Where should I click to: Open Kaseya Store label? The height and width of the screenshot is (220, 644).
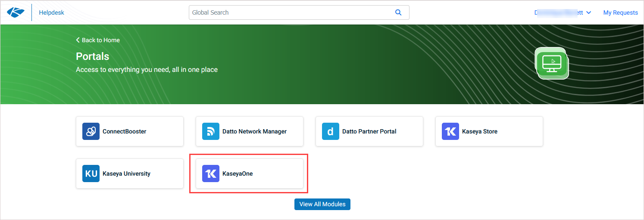(x=480, y=131)
